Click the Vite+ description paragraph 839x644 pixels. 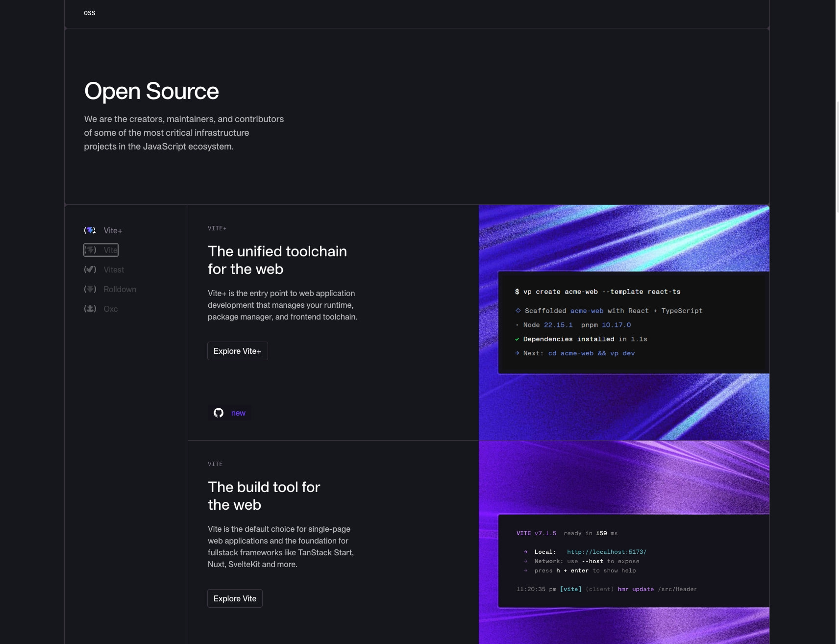tap(282, 305)
